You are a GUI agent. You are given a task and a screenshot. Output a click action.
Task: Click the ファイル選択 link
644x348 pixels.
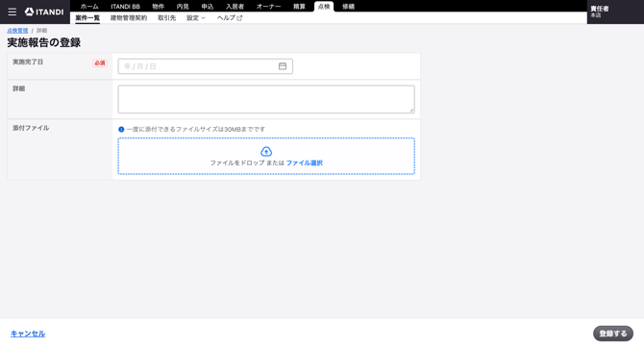click(305, 163)
